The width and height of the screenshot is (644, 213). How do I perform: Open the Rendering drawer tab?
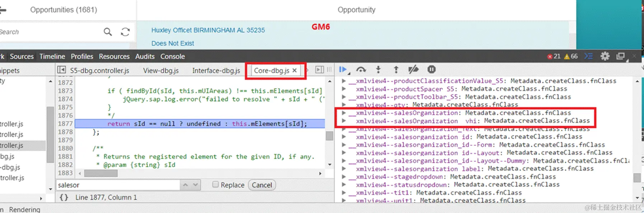(24, 209)
